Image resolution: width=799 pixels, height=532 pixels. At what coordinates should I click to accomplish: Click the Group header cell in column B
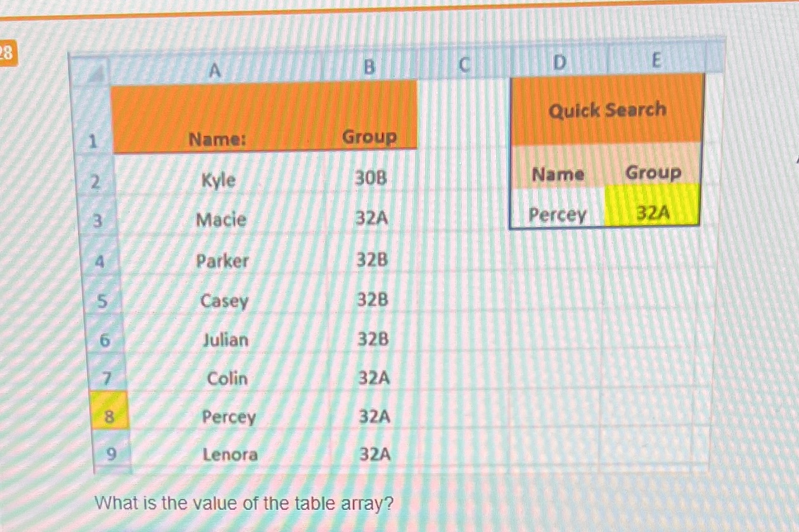click(369, 137)
